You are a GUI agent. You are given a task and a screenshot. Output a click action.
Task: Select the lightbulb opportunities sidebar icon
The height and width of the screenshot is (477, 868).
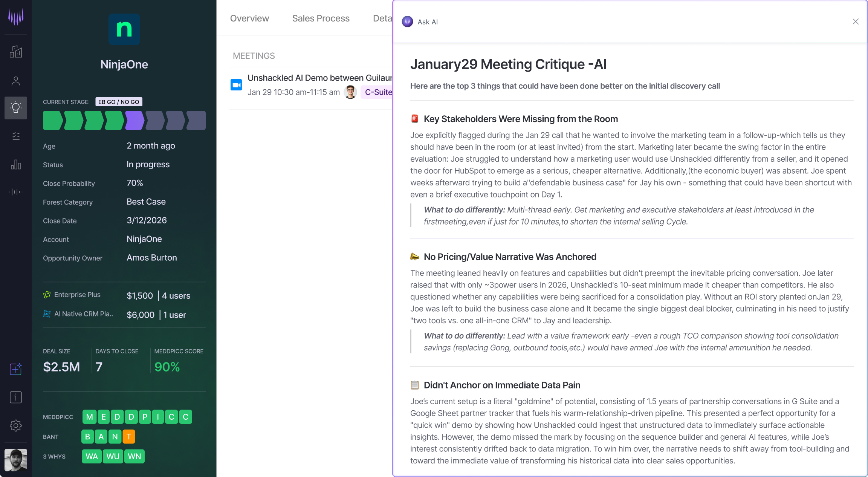click(x=16, y=108)
